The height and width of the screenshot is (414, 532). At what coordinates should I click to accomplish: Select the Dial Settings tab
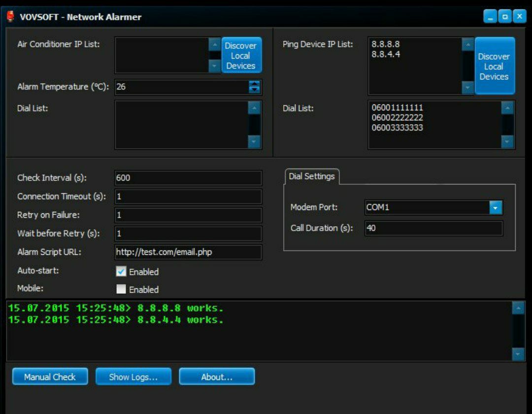(x=312, y=176)
